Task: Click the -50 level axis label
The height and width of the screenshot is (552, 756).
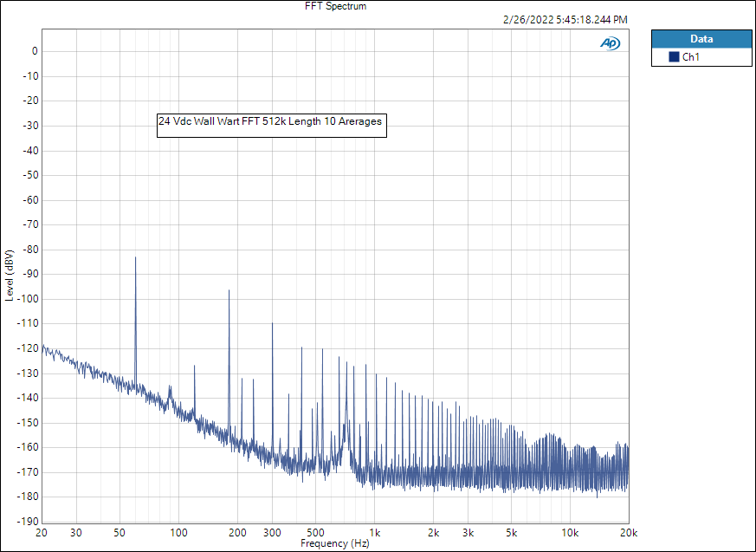Action: (30, 175)
